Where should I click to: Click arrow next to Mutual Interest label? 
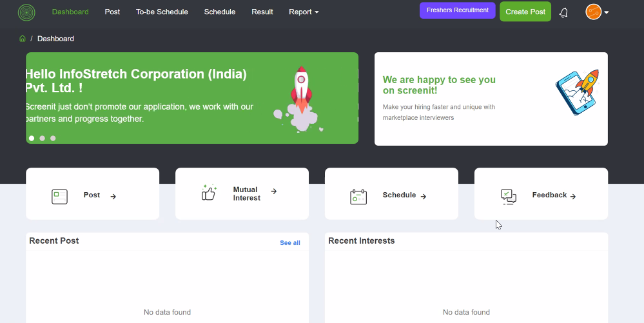coord(274,191)
